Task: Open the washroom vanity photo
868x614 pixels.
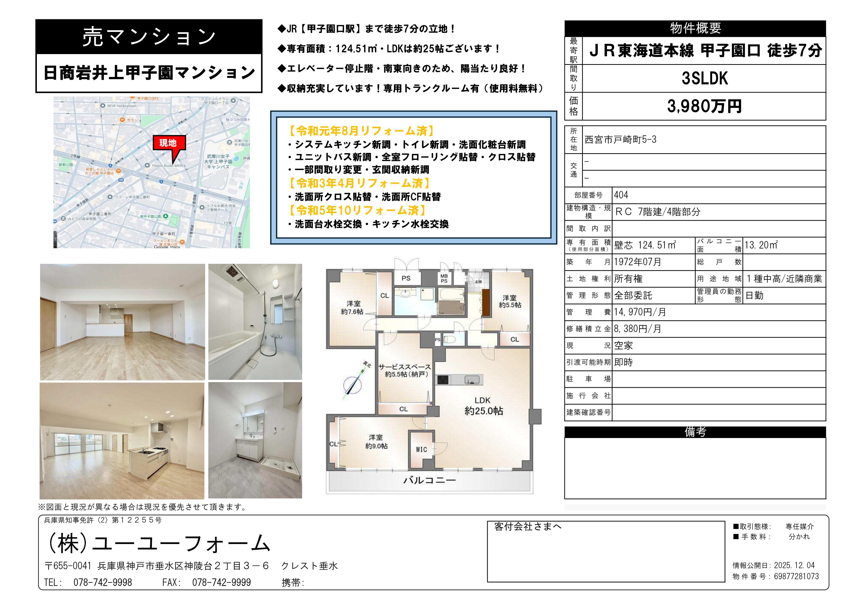Action: click(255, 441)
